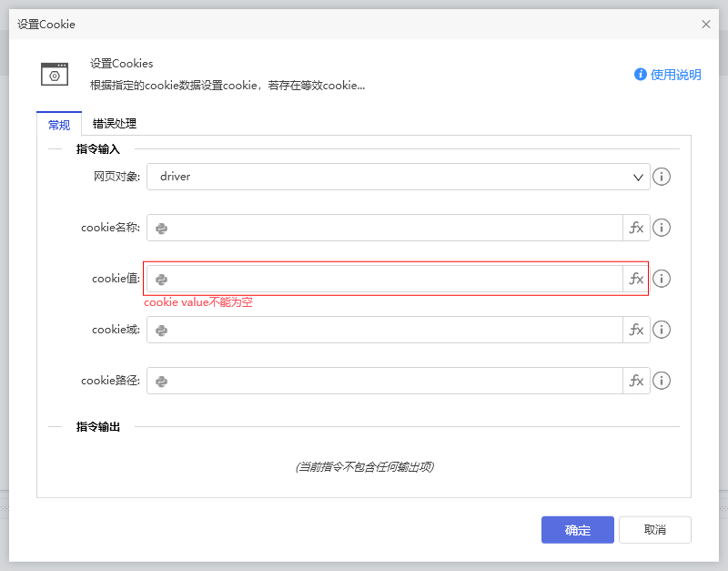Click the info icon next to cookie路径

[662, 381]
